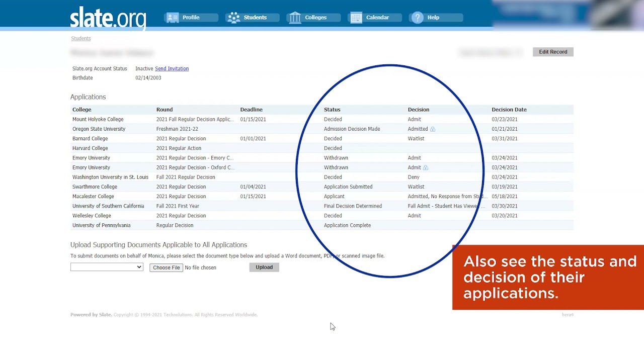Click the Application Submitted status
644x362 pixels.
click(348, 187)
